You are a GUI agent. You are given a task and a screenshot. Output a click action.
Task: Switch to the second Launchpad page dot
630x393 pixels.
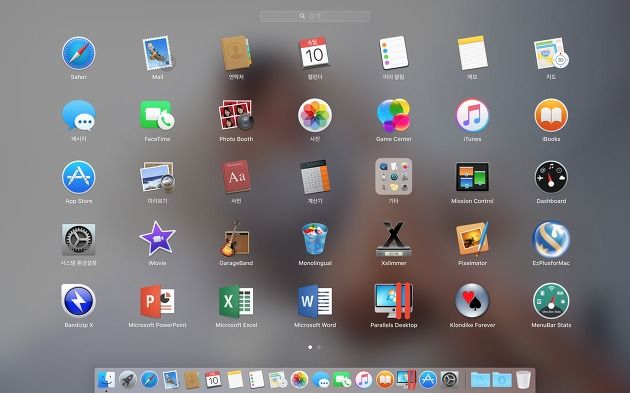(319, 347)
